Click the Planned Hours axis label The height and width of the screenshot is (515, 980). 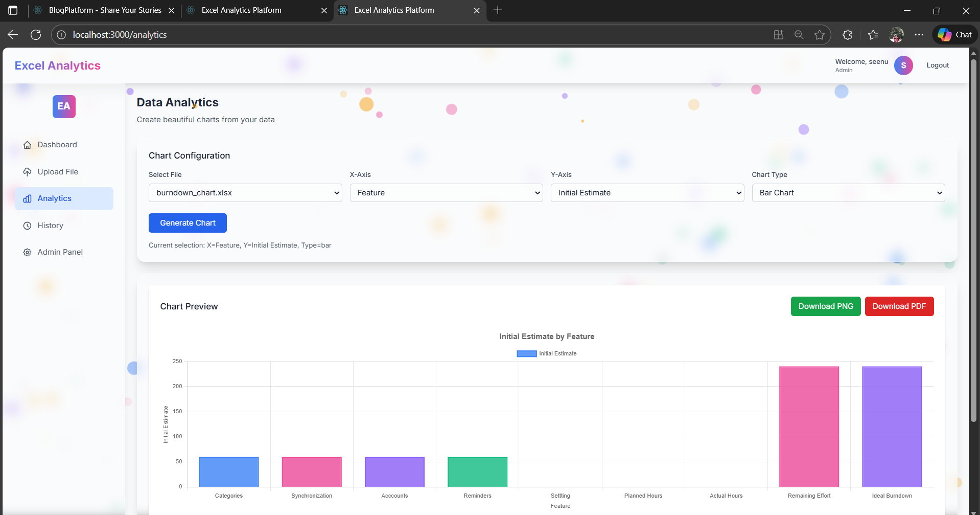point(643,496)
